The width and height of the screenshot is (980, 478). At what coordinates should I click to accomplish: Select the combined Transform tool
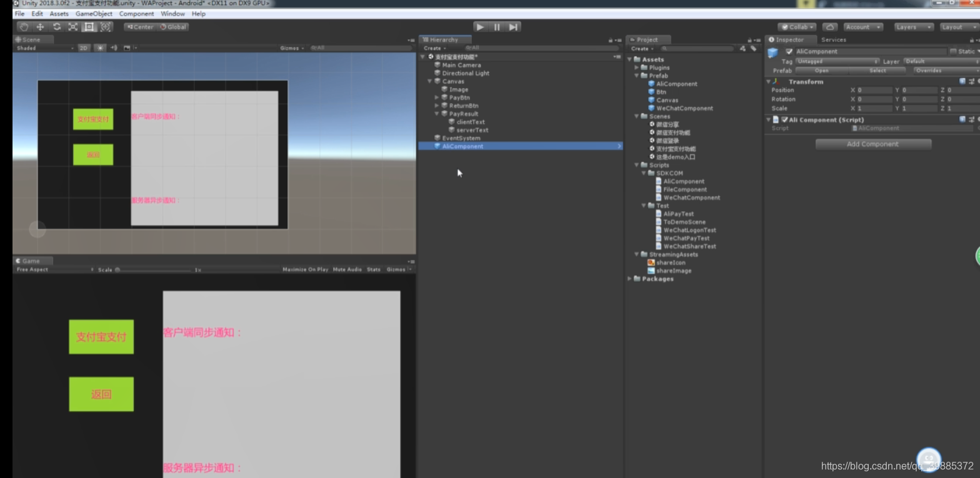[105, 27]
